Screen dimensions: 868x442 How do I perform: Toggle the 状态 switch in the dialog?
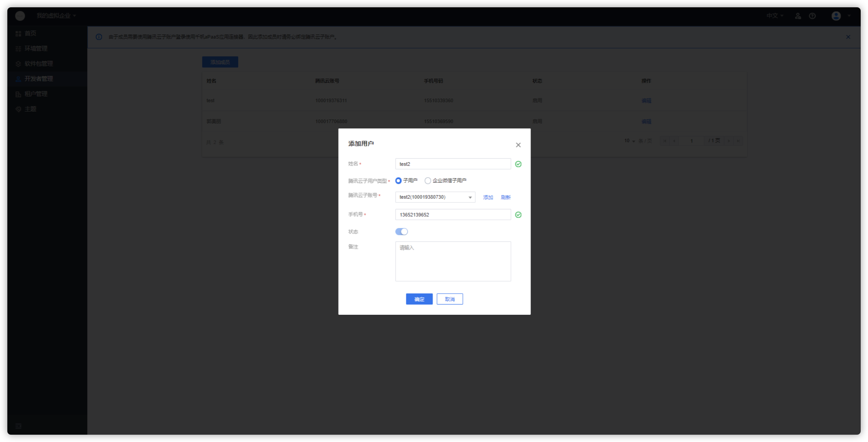[402, 232]
